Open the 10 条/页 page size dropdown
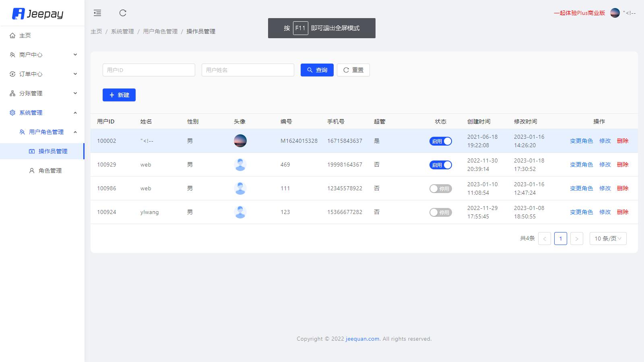The width and height of the screenshot is (644, 362). (608, 238)
